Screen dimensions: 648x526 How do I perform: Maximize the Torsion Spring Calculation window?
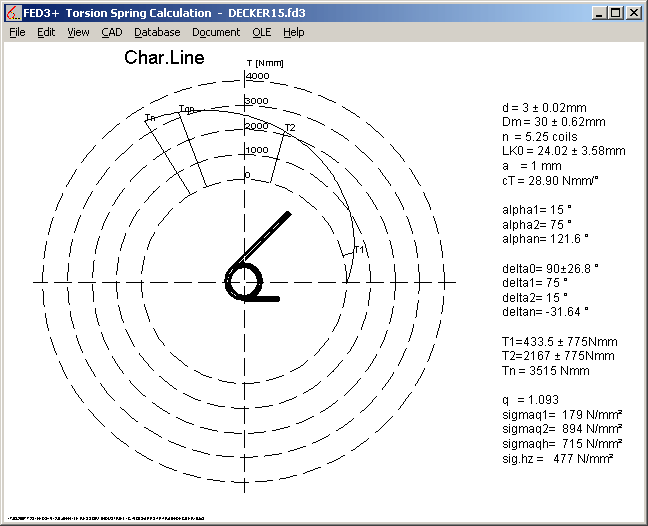click(615, 13)
